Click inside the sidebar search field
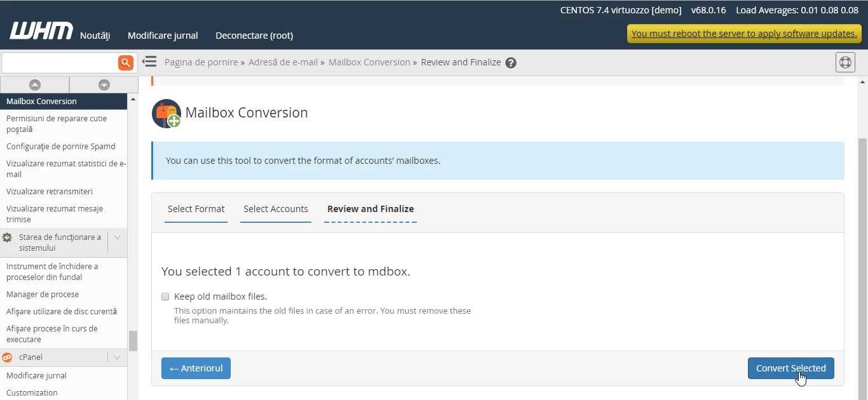The image size is (868, 400). tap(59, 62)
